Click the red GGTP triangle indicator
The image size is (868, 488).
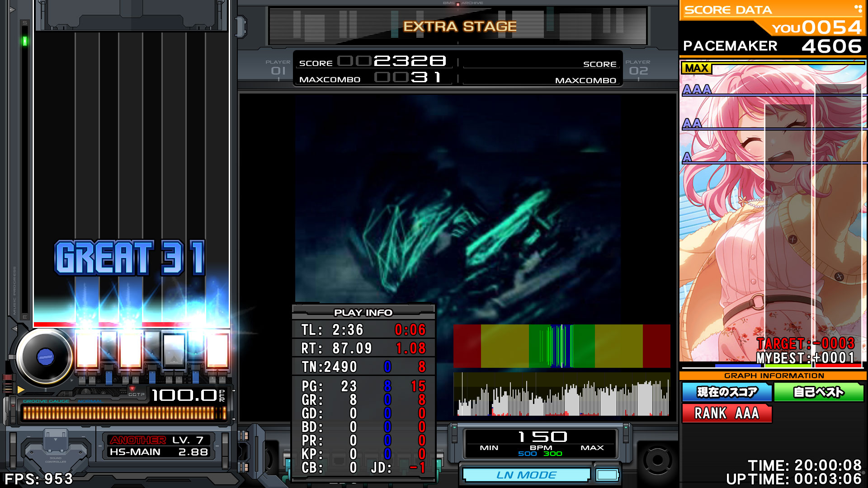(x=132, y=389)
